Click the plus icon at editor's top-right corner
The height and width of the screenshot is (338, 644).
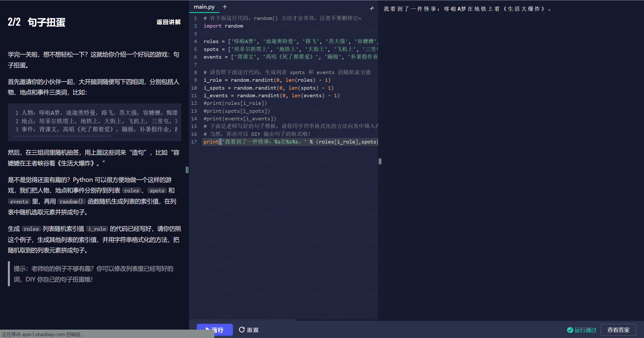[x=372, y=8]
